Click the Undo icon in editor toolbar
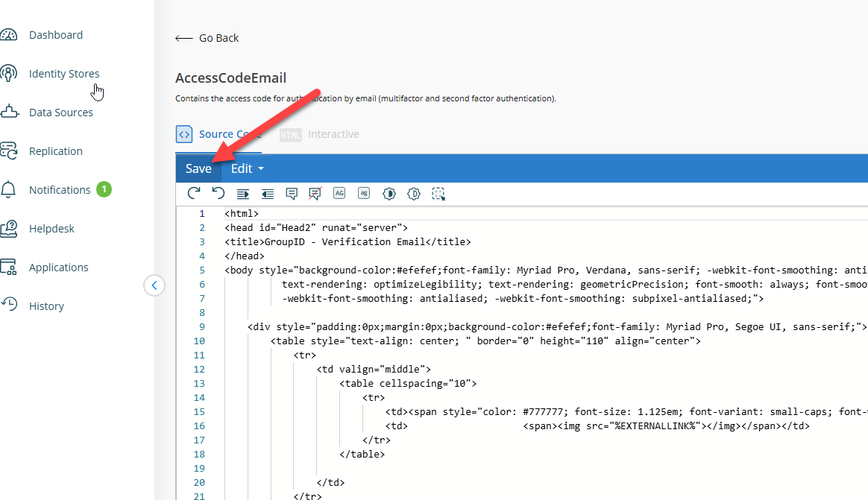 point(217,193)
